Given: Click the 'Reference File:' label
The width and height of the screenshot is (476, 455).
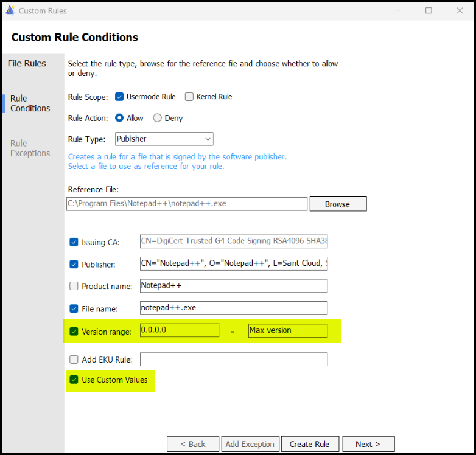Looking at the screenshot, I should (93, 190).
